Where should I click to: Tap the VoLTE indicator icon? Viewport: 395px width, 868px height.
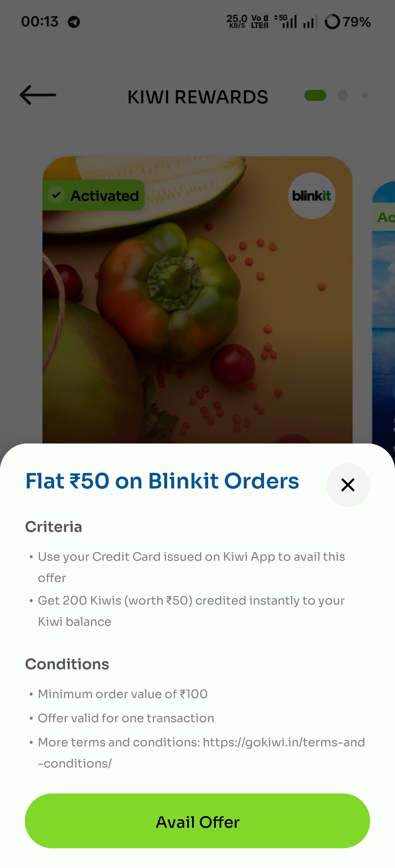point(260,22)
